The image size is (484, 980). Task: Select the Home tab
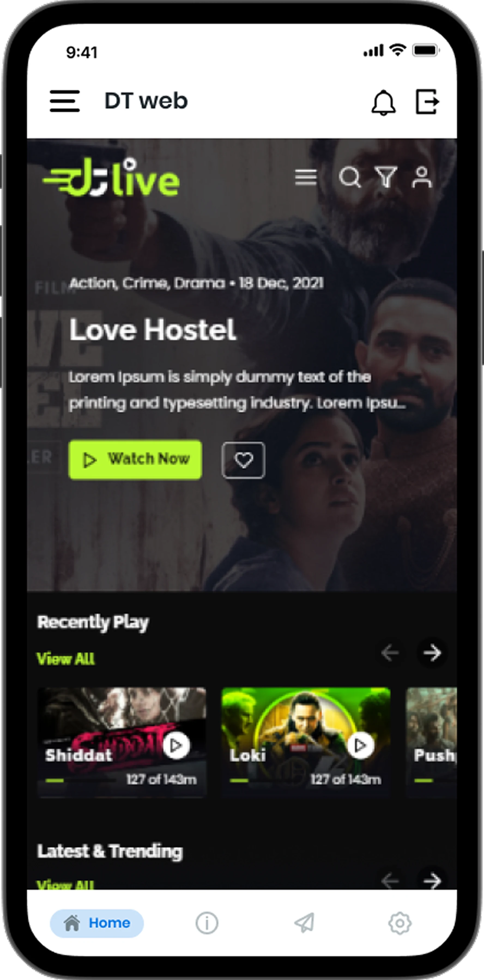[97, 923]
